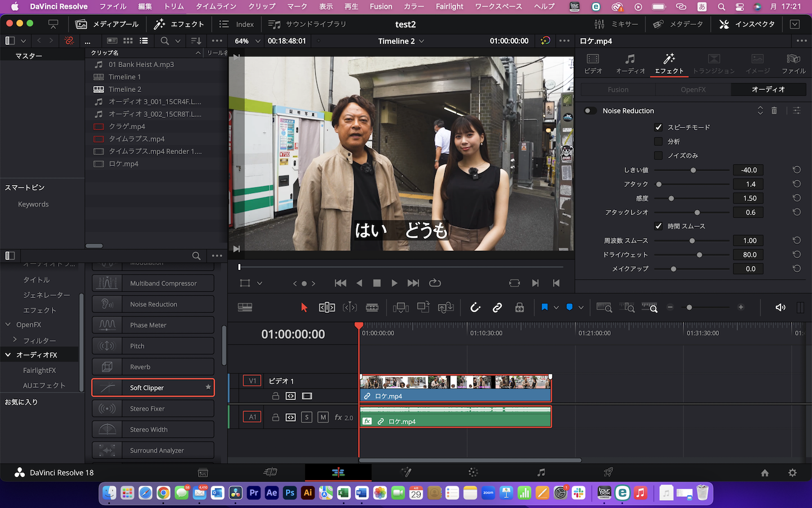Open the Fusion page
The image size is (812, 508).
tap(405, 472)
